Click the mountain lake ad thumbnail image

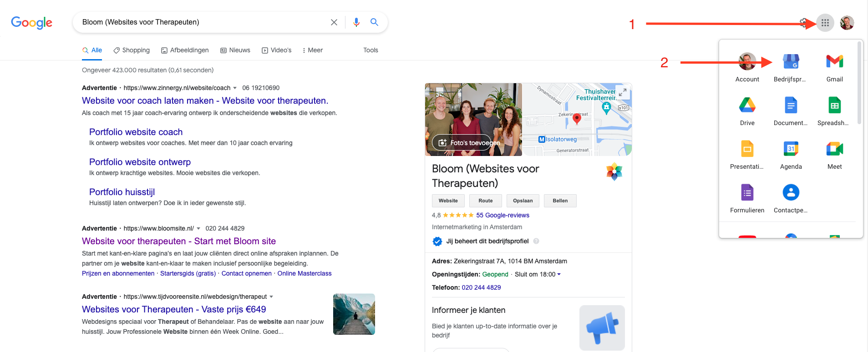tap(354, 314)
